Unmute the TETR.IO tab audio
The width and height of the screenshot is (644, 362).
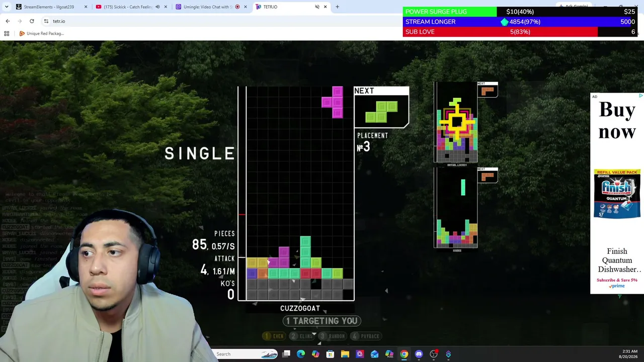tap(317, 7)
